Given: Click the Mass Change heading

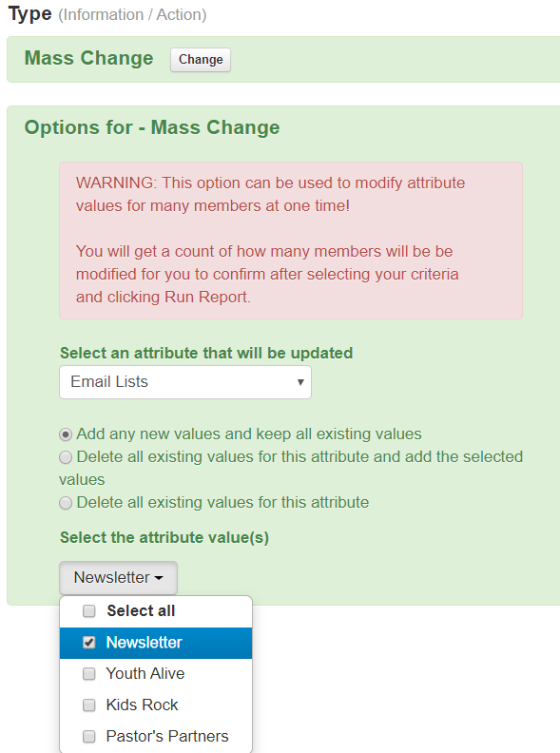Looking at the screenshot, I should (x=88, y=58).
